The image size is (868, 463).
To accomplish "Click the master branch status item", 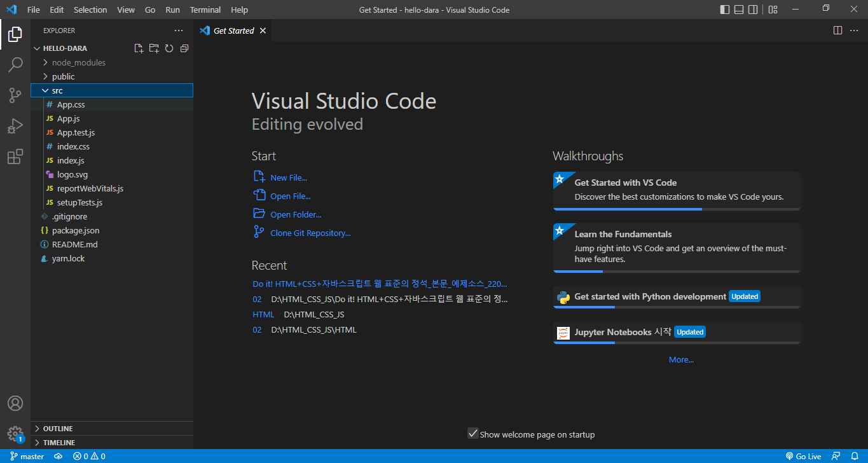I will click(27, 456).
